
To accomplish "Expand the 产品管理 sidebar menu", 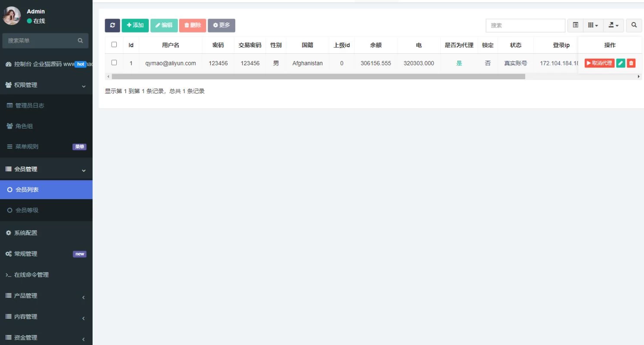I will [x=26, y=296].
